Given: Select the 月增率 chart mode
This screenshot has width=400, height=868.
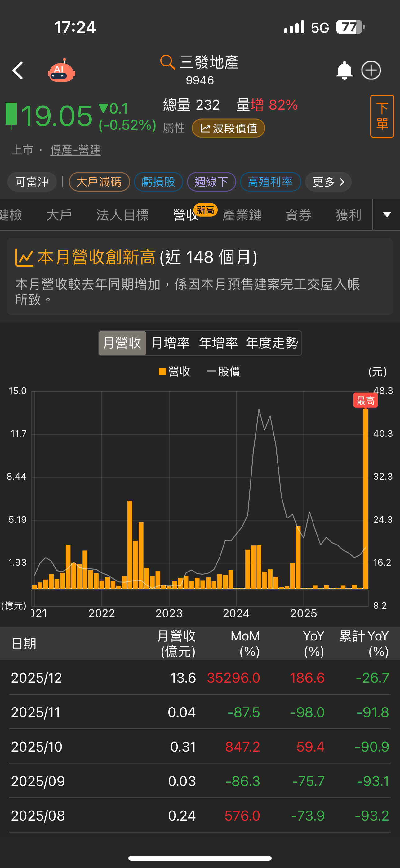Looking at the screenshot, I should coord(170,343).
